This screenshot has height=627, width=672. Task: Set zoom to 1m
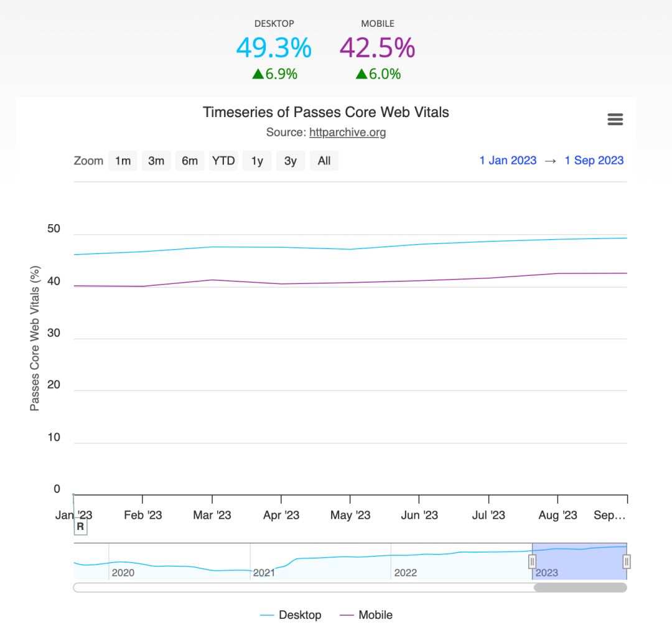(123, 161)
